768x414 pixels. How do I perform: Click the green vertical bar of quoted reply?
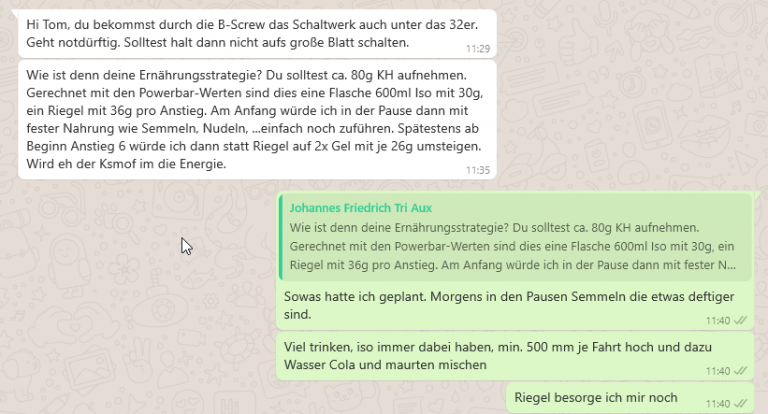[x=281, y=239]
